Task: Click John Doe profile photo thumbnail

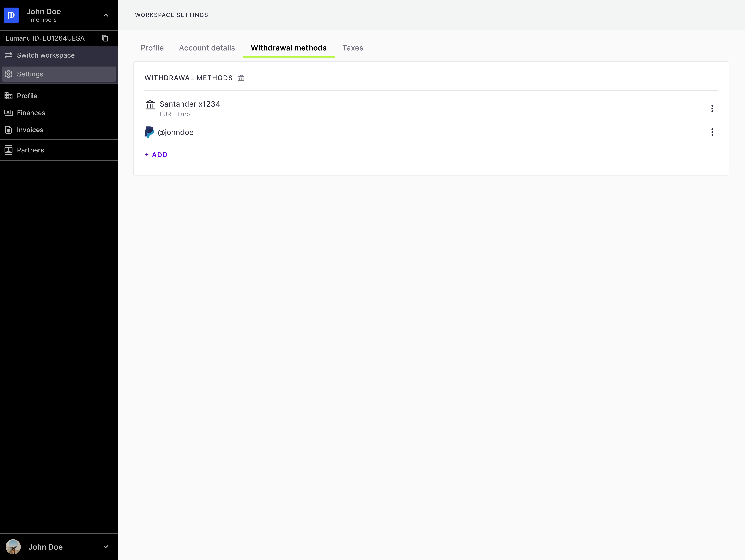Action: [13, 547]
